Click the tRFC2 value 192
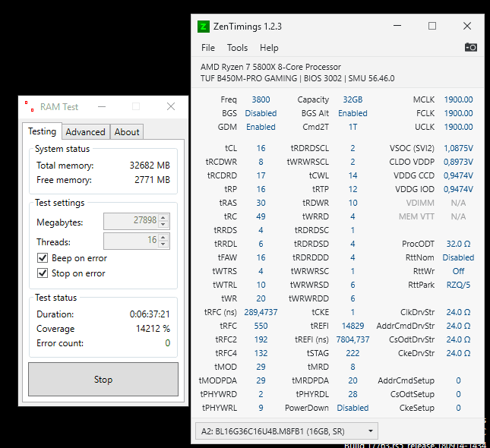Image resolution: width=490 pixels, height=448 pixels. coord(261,339)
